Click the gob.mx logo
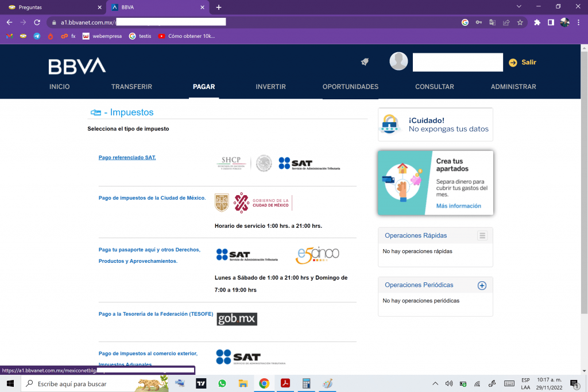Viewport: 588px width, 392px height. click(237, 319)
